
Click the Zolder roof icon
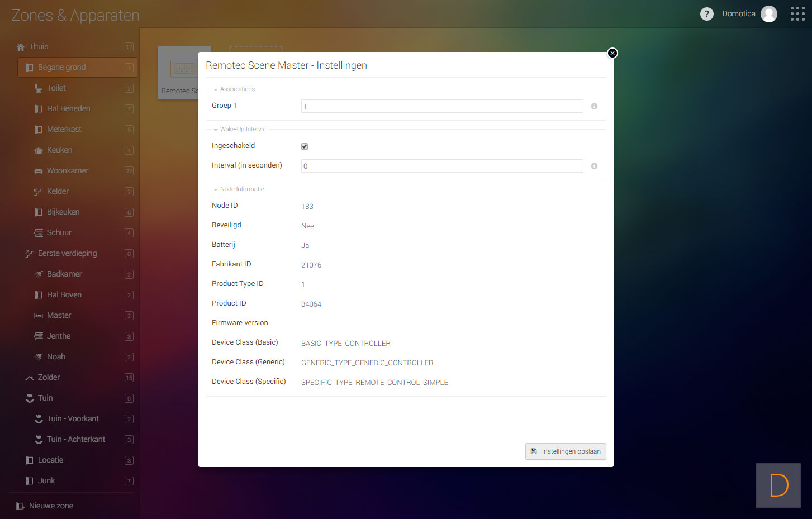[x=30, y=378]
